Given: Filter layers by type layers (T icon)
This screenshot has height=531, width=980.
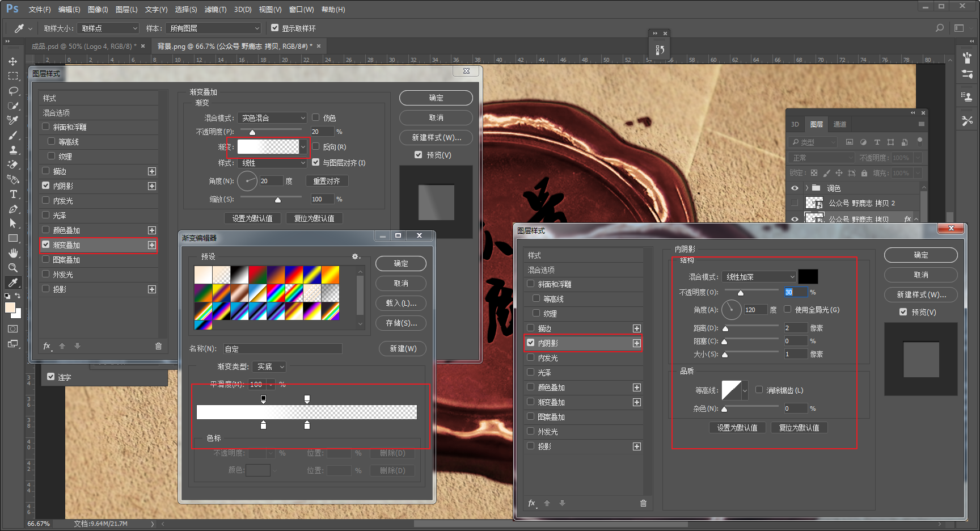Looking at the screenshot, I should 877,142.
